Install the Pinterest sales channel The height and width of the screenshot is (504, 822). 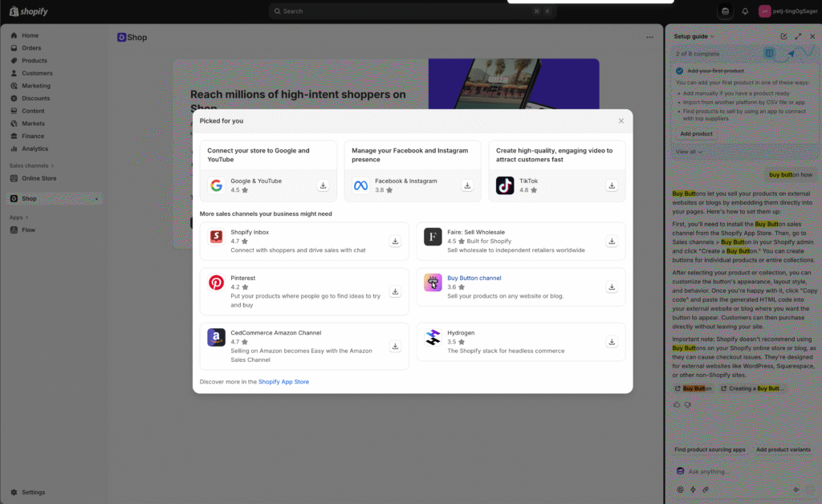(395, 291)
